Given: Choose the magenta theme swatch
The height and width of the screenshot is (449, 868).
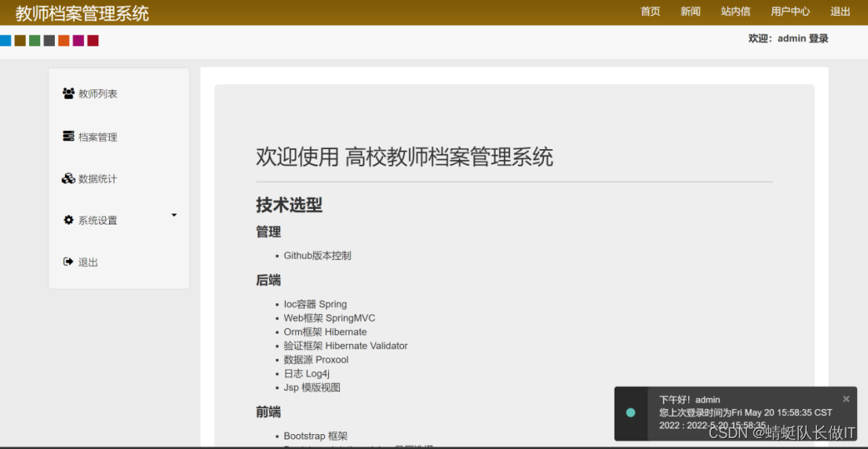Looking at the screenshot, I should [x=78, y=40].
